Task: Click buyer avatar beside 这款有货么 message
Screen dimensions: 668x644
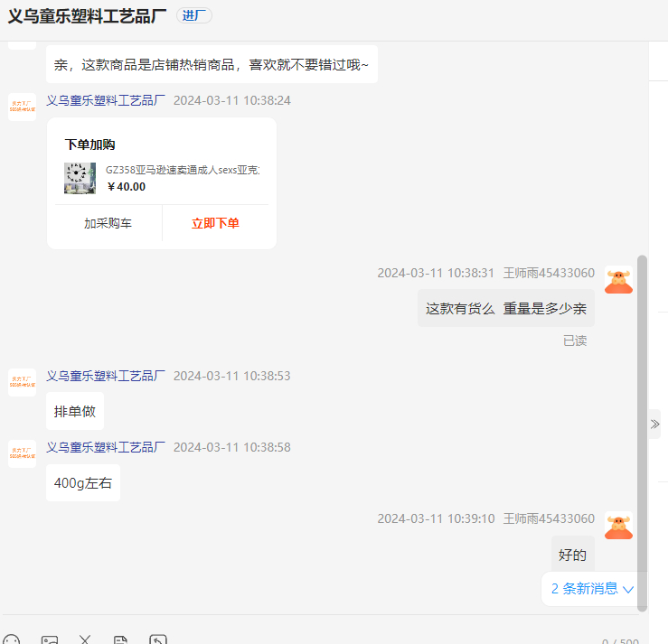Action: [618, 281]
